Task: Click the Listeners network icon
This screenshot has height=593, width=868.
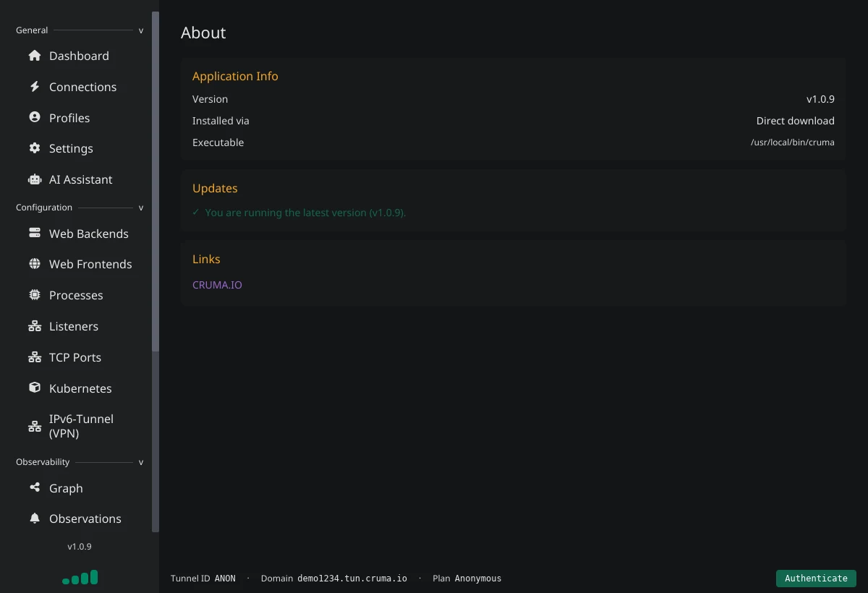Action: [35, 326]
